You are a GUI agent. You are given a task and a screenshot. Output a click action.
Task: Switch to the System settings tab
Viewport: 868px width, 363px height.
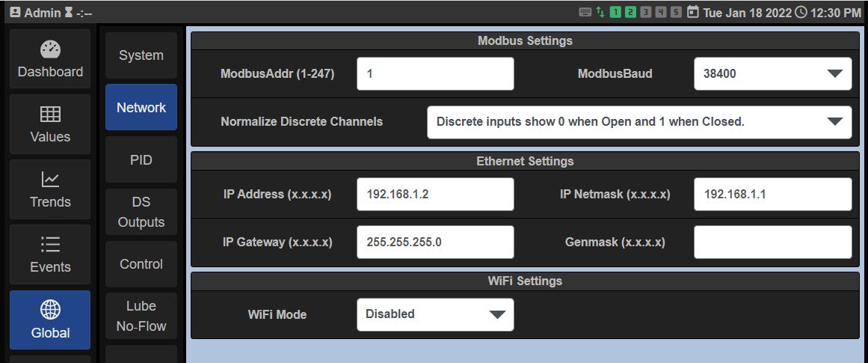click(x=141, y=55)
